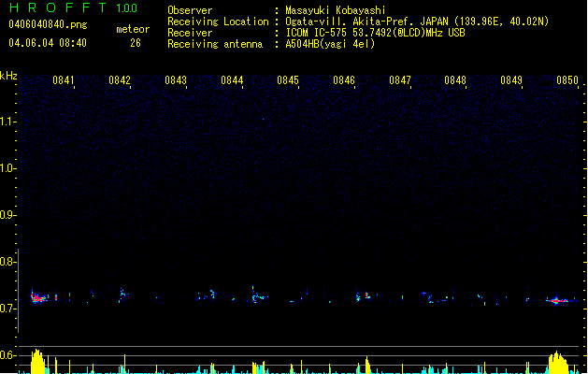
Task: Click the date stamp 04.06.04 08:40
Action: point(48,43)
